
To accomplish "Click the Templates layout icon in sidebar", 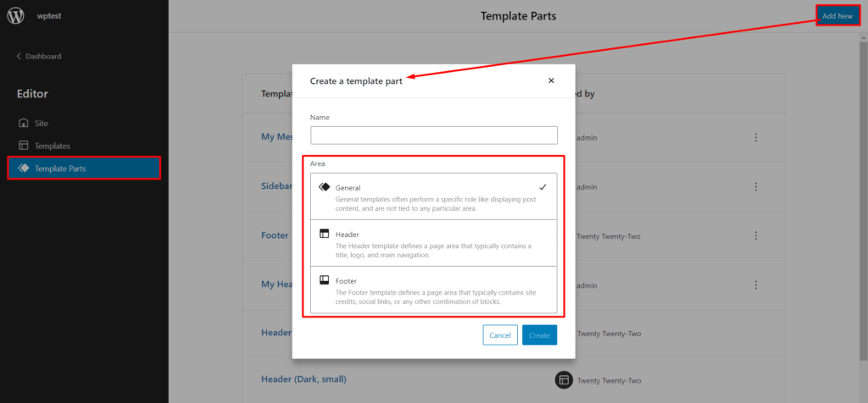I will tap(23, 146).
